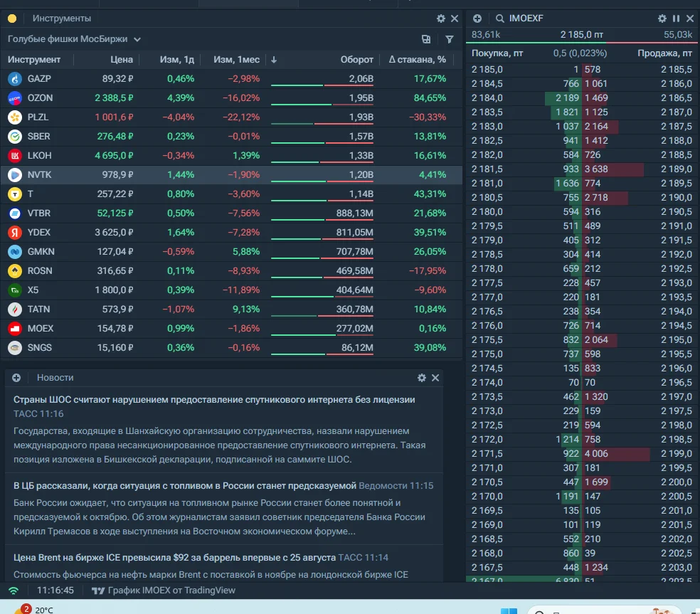Image resolution: width=700 pixels, height=614 pixels.
Task: Click the buy/sell volume ratio bar
Action: 582,43
